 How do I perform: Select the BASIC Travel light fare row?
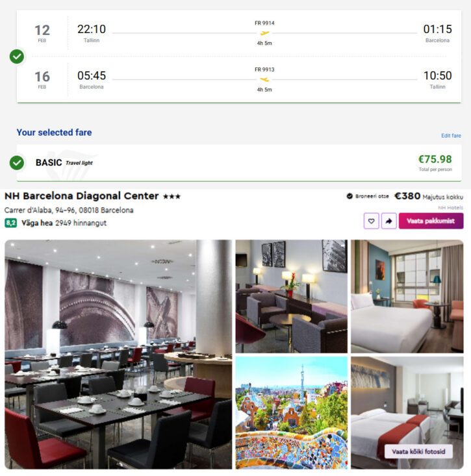(x=239, y=163)
